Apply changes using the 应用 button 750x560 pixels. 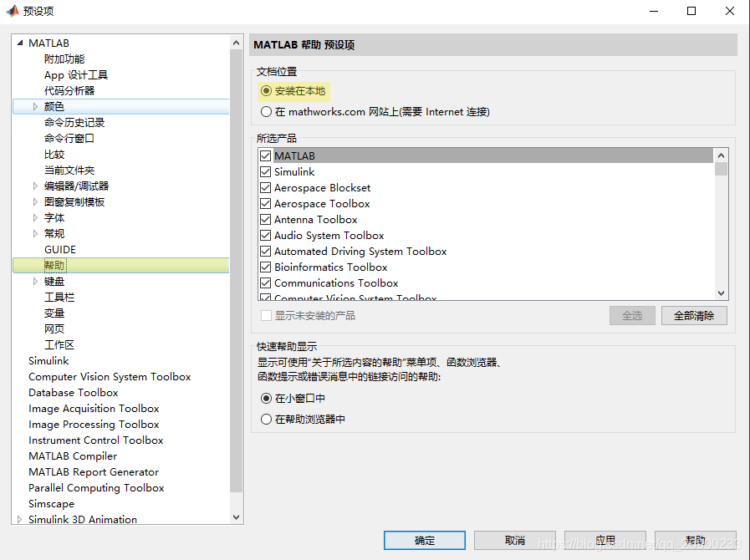pos(605,540)
